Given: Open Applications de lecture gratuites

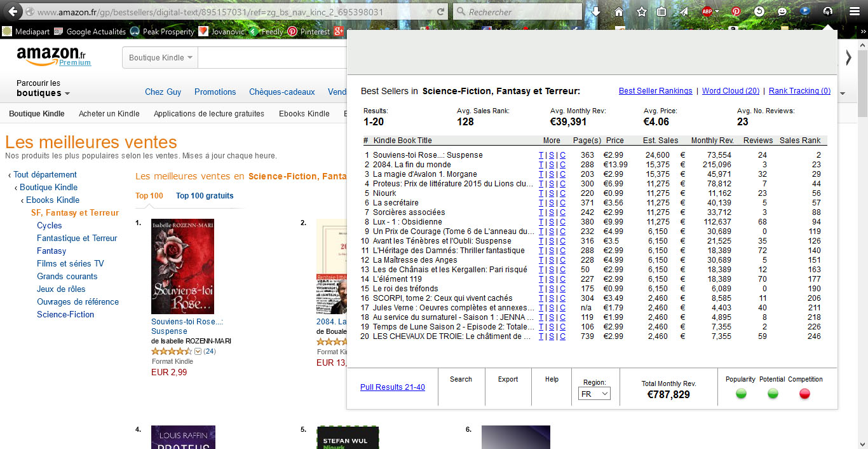Looking at the screenshot, I should pos(209,114).
